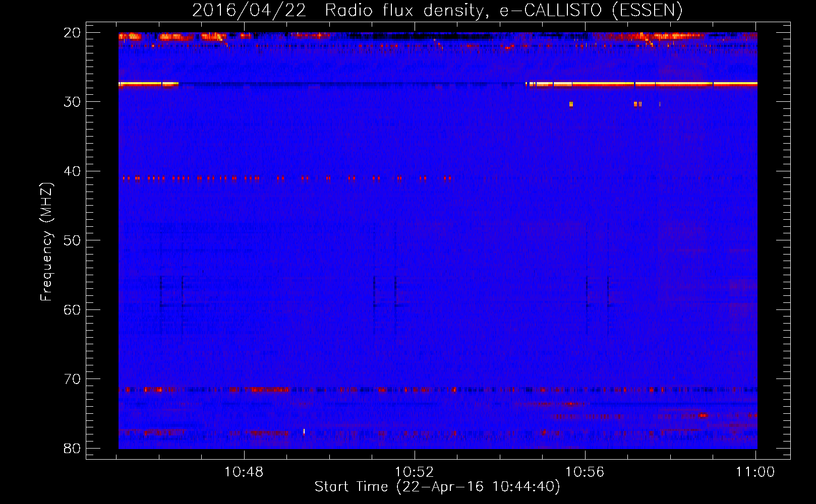This screenshot has height=504, width=816.
Task: Click the orange burst near 30 MHz at 10:55
Action: point(571,104)
